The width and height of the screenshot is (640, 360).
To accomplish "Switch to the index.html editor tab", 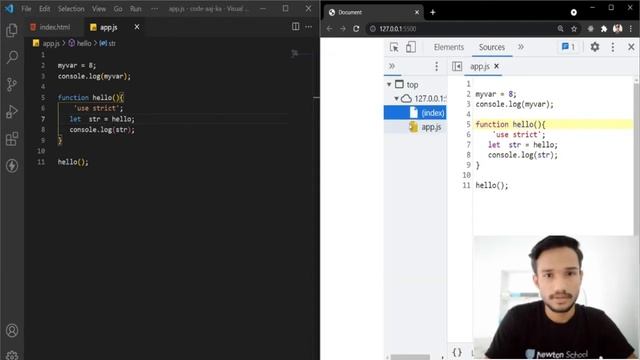I will click(51, 27).
